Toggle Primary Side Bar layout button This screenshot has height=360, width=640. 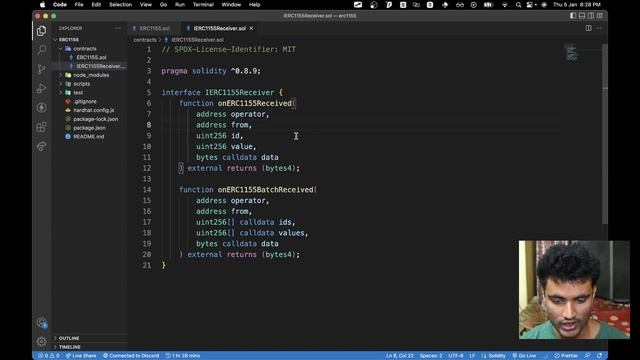click(573, 16)
